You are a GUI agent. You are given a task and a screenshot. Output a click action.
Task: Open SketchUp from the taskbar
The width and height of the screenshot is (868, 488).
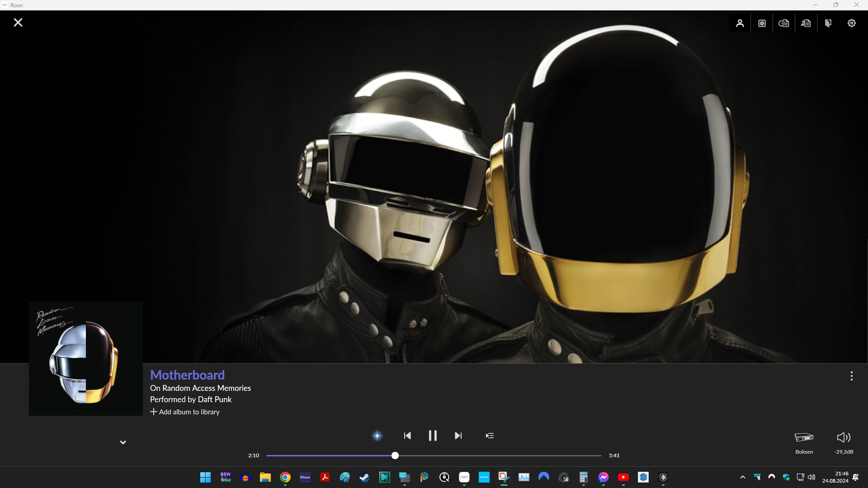click(x=643, y=477)
